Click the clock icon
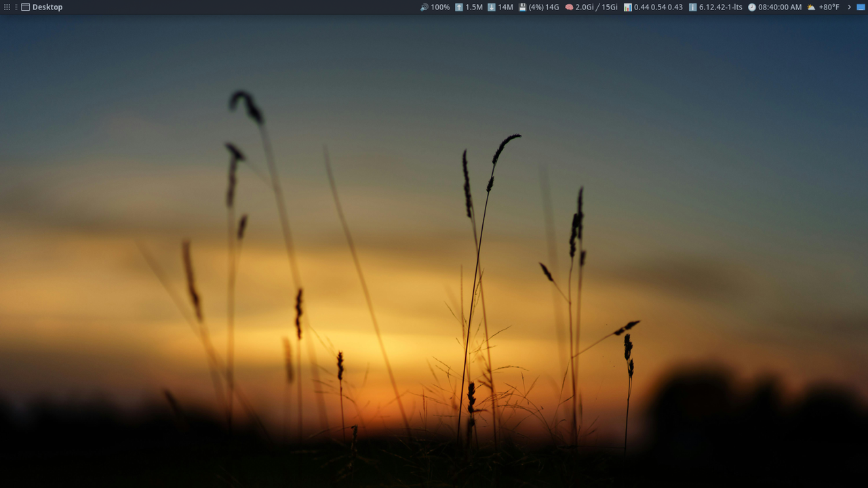The image size is (868, 488). (752, 7)
